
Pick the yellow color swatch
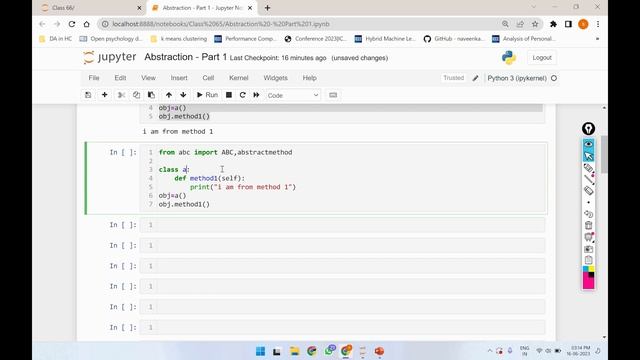point(591,269)
